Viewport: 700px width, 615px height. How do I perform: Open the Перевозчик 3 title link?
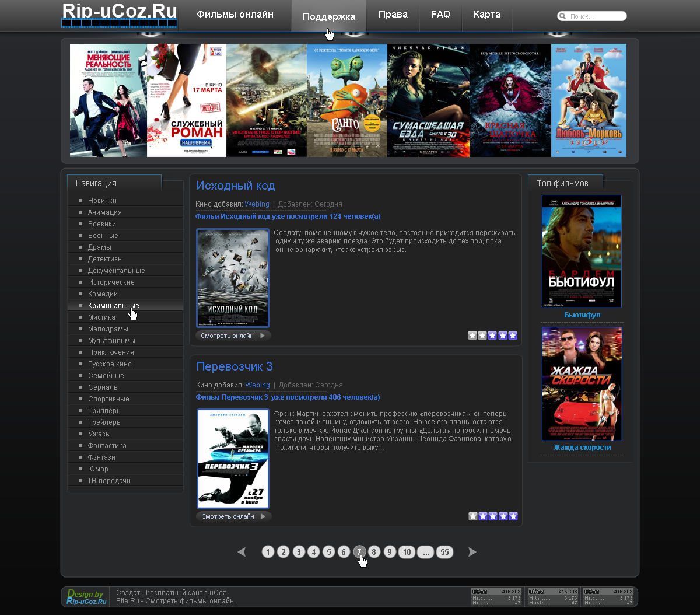click(235, 367)
